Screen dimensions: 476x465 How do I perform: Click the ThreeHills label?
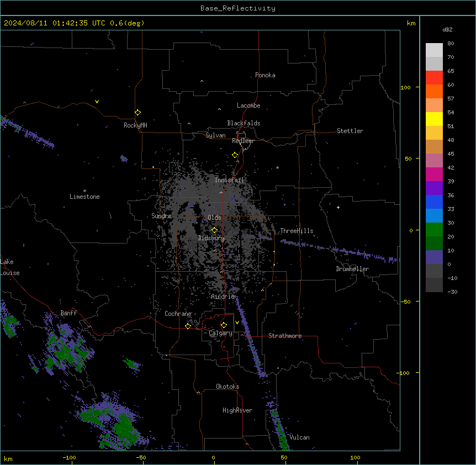(x=297, y=231)
